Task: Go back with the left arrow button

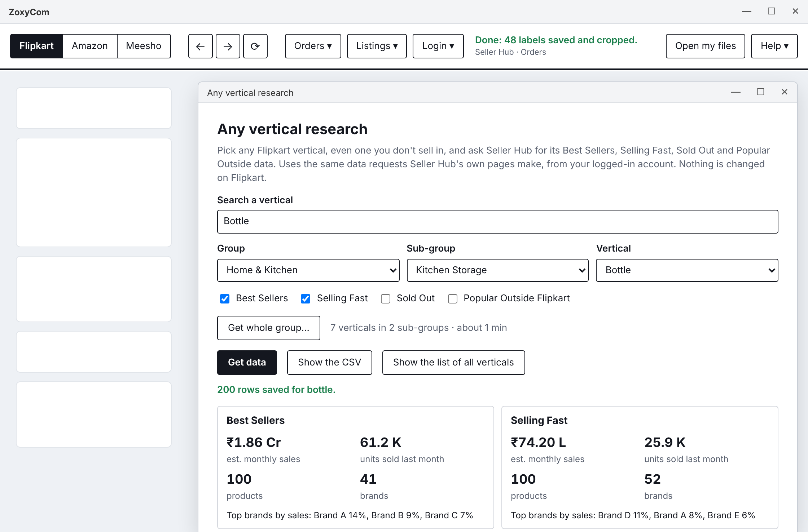Action: [x=200, y=46]
